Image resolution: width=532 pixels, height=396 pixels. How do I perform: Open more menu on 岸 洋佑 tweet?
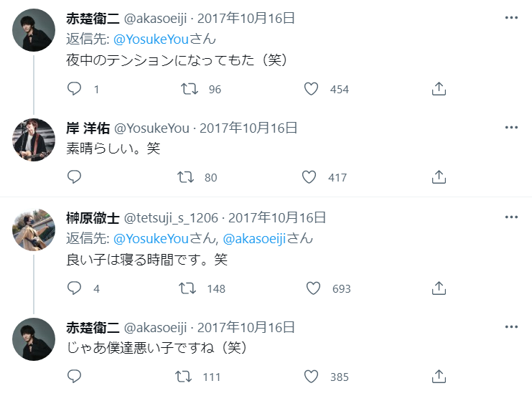point(511,128)
